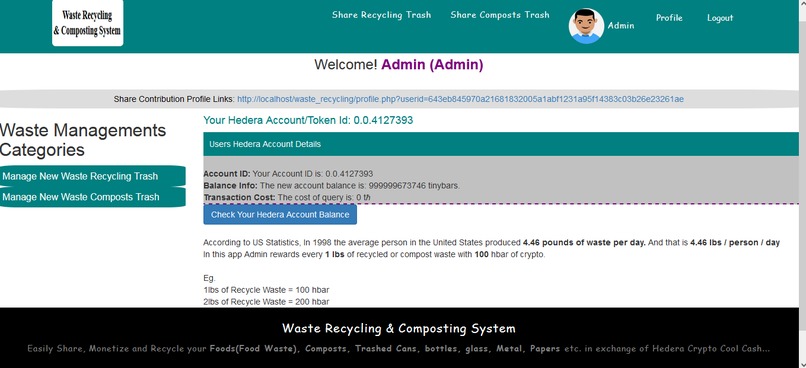
Task: Click the footer title Waste Recycling & Composting System
Action: pyautogui.click(x=398, y=328)
